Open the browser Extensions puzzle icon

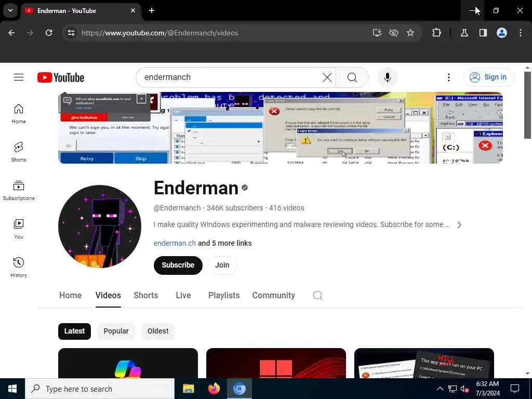(436, 33)
